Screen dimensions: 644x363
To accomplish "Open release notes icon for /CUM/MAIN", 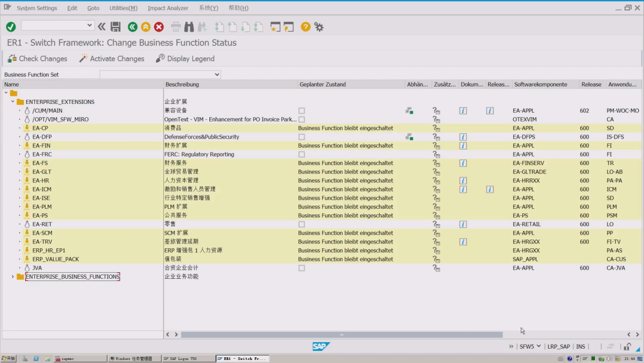I will pyautogui.click(x=490, y=110).
